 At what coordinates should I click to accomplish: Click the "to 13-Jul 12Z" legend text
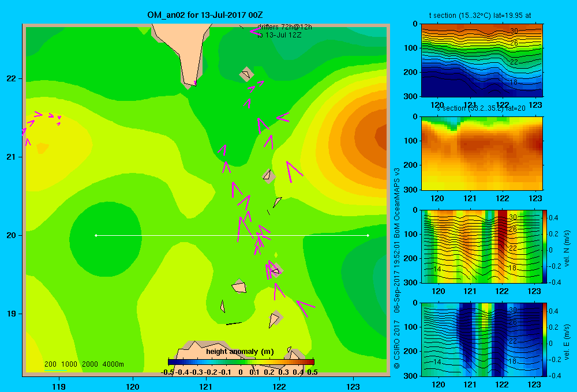[279, 35]
